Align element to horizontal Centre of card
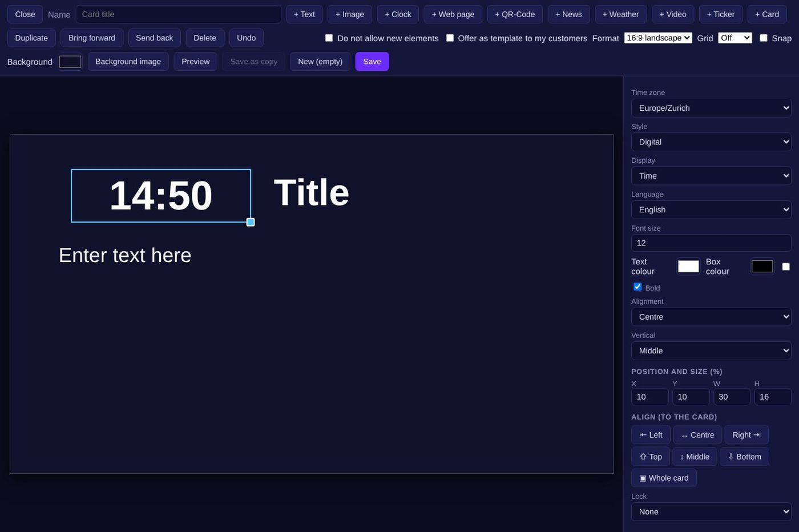This screenshot has height=532, width=799. coord(697,435)
